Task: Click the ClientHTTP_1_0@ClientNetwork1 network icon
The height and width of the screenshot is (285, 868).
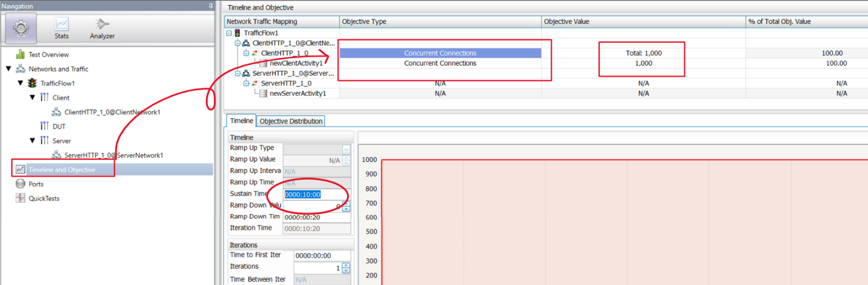Action: coord(56,112)
